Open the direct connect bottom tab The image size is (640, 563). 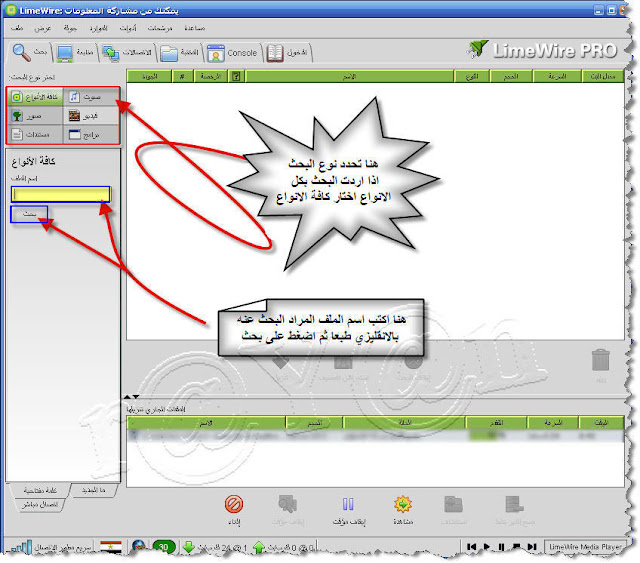coord(40,505)
